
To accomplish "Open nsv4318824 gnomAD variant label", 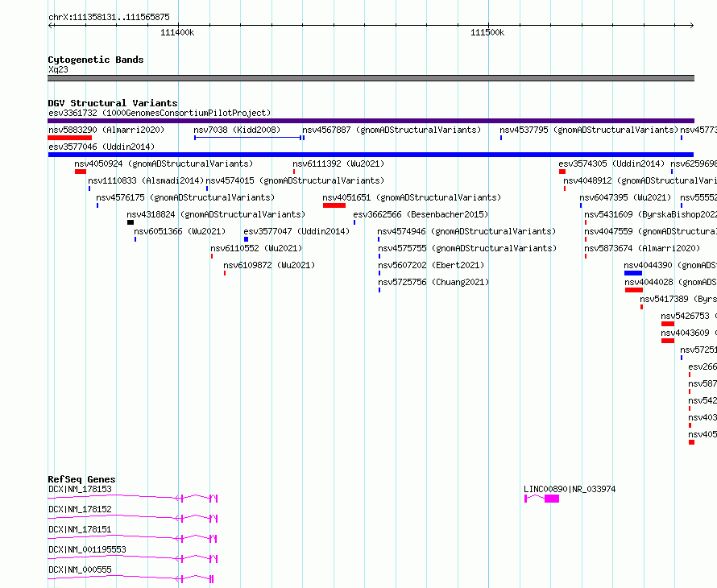I will point(216,214).
